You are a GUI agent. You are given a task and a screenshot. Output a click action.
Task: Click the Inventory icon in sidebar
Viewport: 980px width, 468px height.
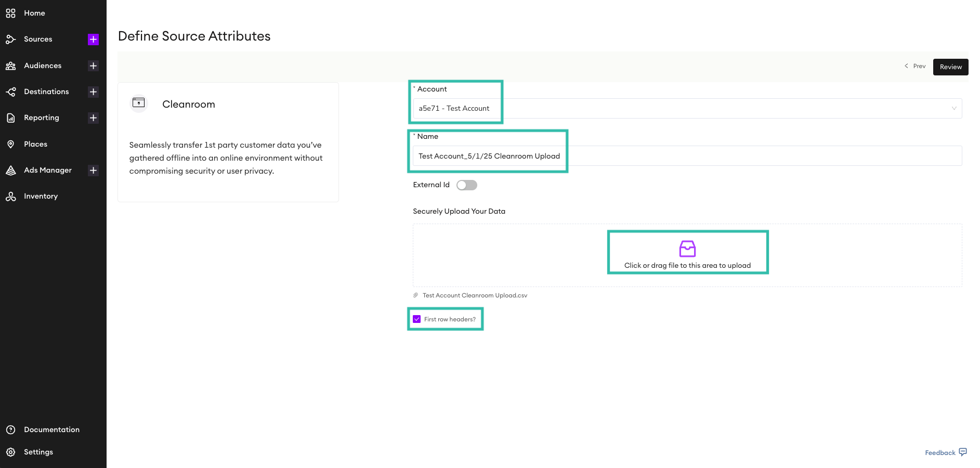coord(10,196)
